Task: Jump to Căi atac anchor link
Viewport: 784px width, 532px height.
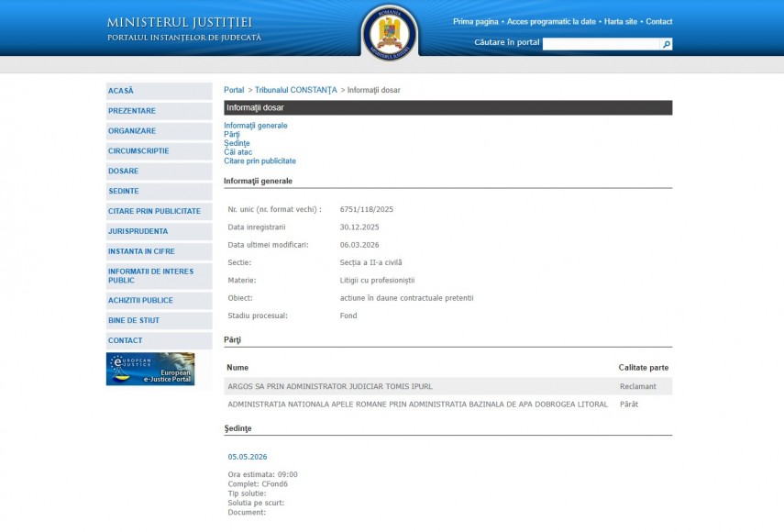Action: [x=237, y=152]
